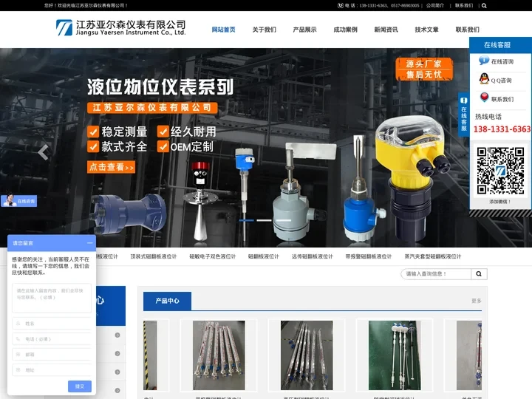
Task: Focus the 邮箱 email field
Action: [52, 354]
